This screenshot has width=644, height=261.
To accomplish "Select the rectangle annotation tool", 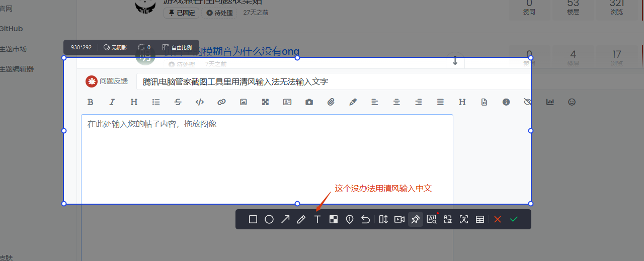I will 253,219.
